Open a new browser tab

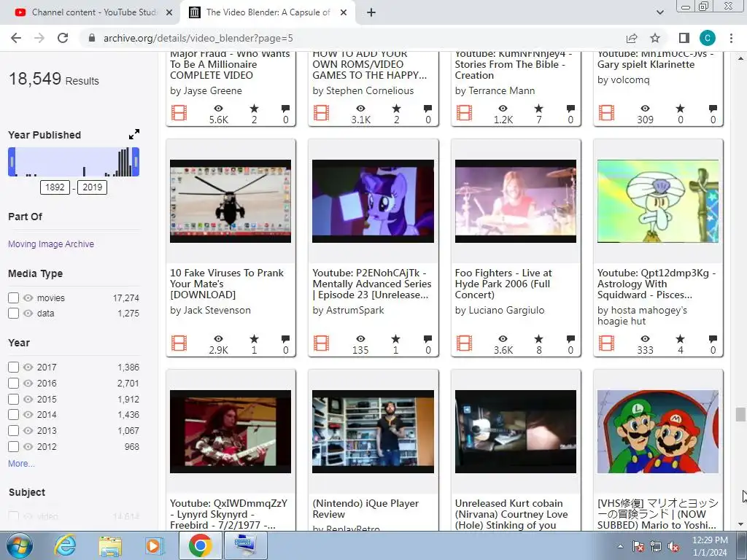(x=371, y=12)
